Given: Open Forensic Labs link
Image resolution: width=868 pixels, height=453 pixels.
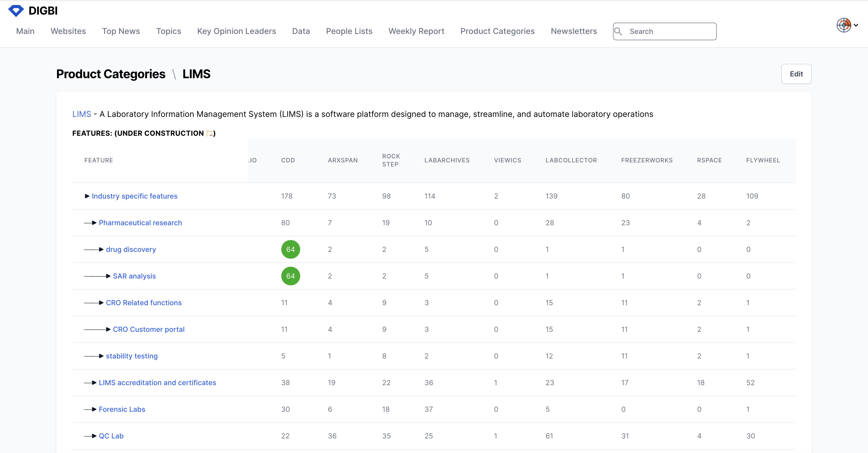Looking at the screenshot, I should [x=122, y=409].
